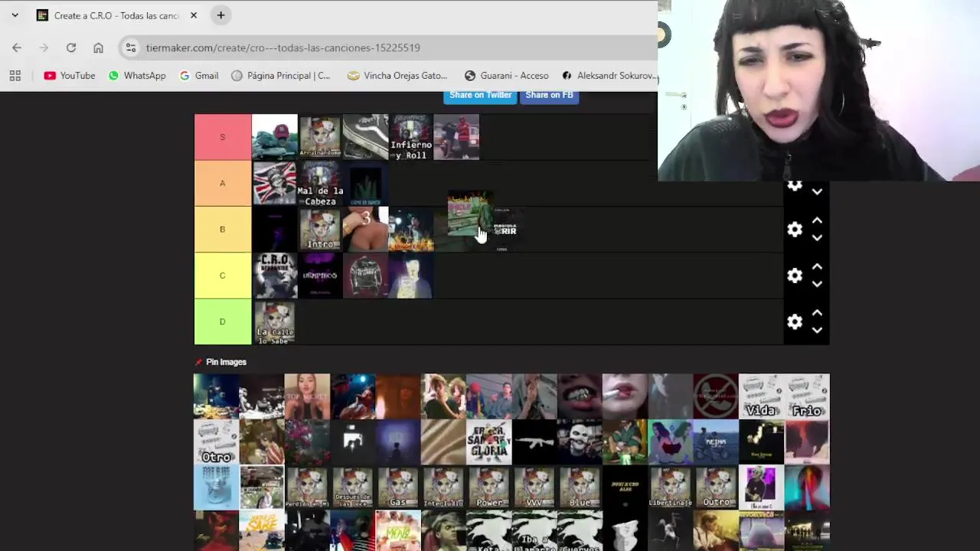Image resolution: width=980 pixels, height=551 pixels.
Task: Go back in browser history
Action: (17, 47)
